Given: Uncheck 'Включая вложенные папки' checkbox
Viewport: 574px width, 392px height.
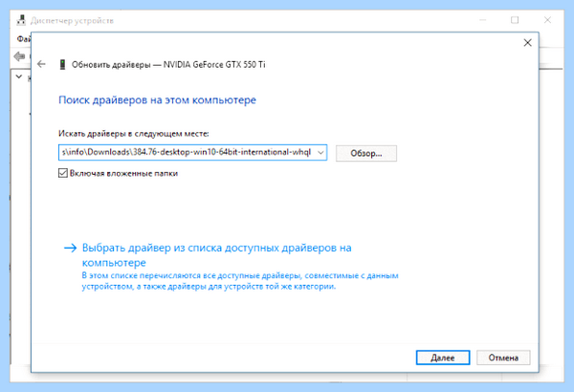Looking at the screenshot, I should tap(63, 173).
